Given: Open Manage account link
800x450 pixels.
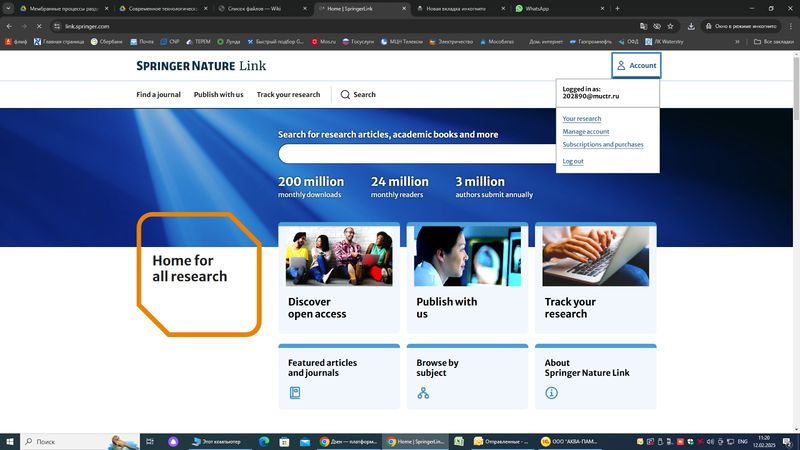Looking at the screenshot, I should pyautogui.click(x=586, y=132).
